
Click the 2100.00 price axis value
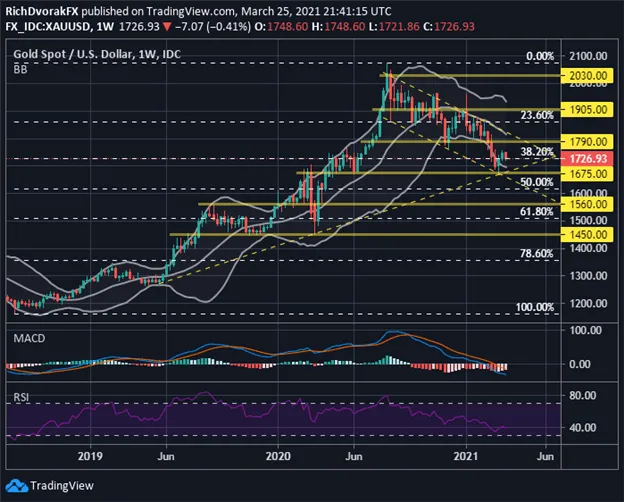pos(588,56)
